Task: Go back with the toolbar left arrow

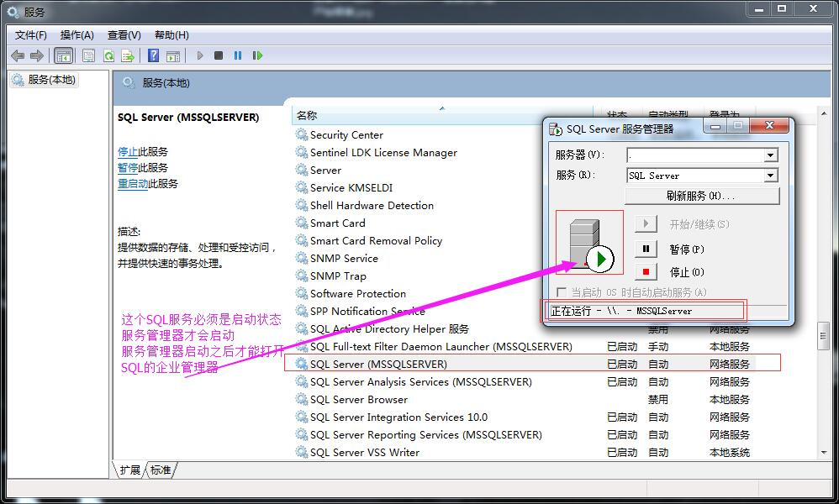Action: pyautogui.click(x=18, y=55)
